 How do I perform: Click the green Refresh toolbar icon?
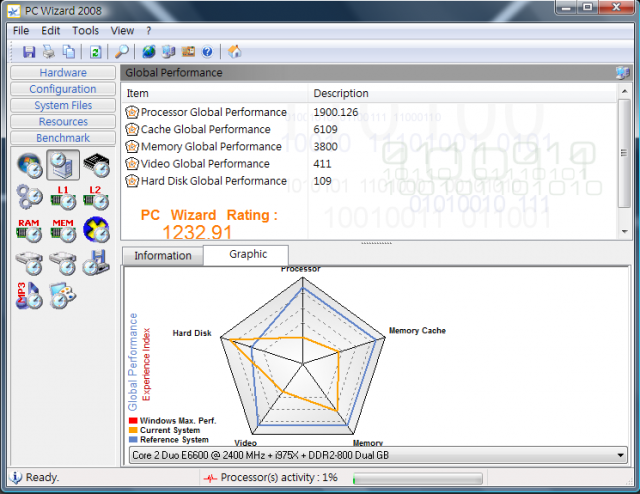[x=96, y=52]
